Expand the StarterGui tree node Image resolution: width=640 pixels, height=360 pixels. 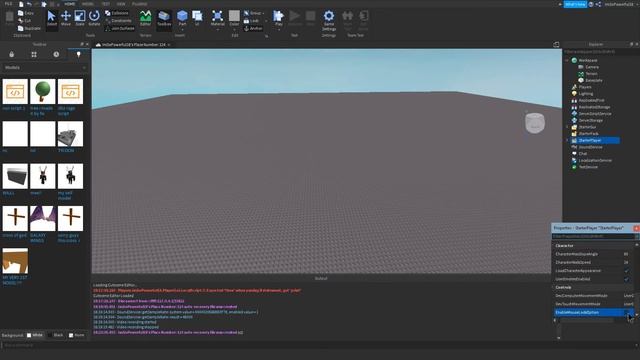point(567,127)
